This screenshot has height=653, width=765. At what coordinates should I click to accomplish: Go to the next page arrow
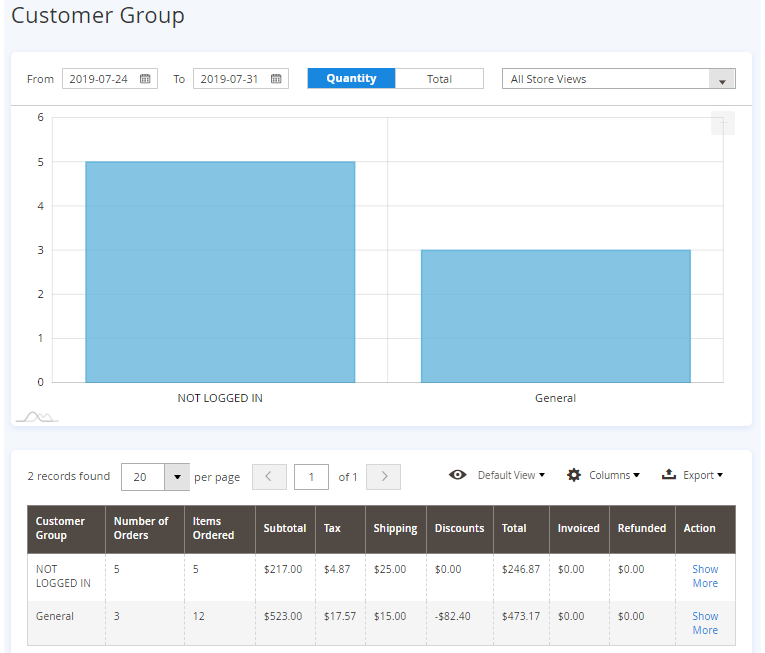click(384, 477)
